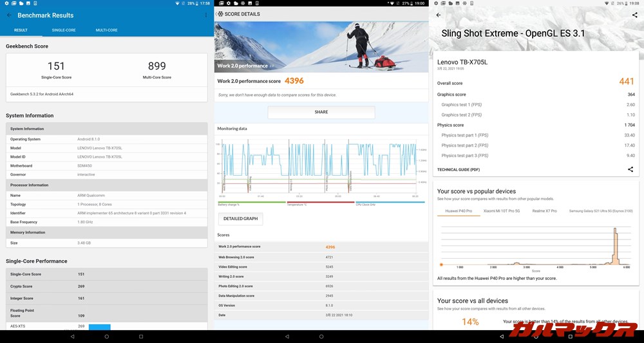Open the TECHNICAL GUIDE (PDF) link
The width and height of the screenshot is (644, 343).
(459, 169)
